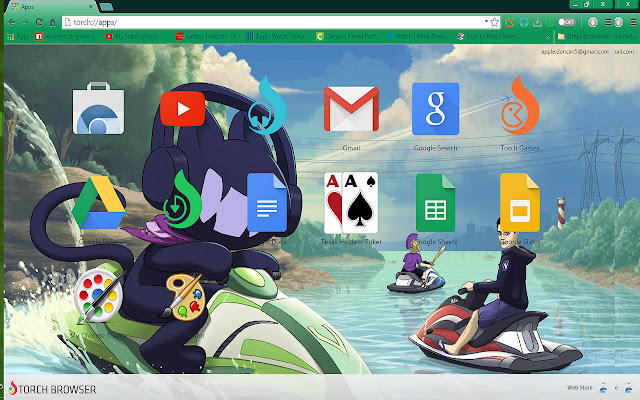
Task: Show hidden bookmarks overflow chevron
Action: tap(548, 37)
